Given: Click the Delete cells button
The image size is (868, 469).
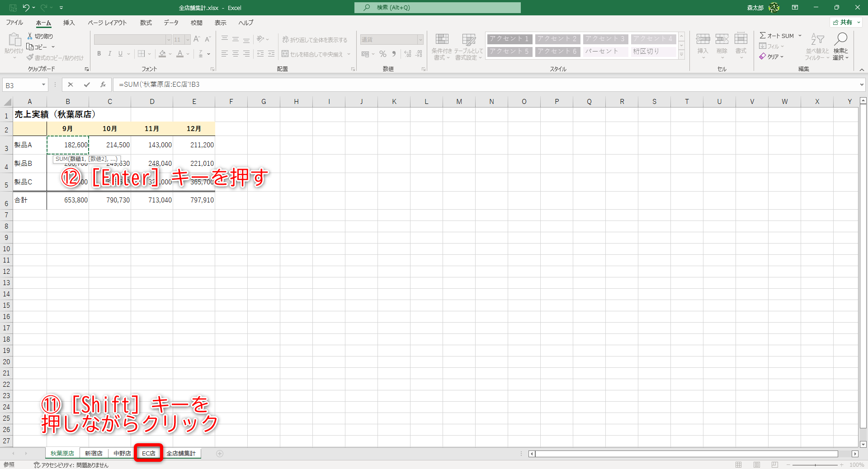Looking at the screenshot, I should click(x=722, y=46).
